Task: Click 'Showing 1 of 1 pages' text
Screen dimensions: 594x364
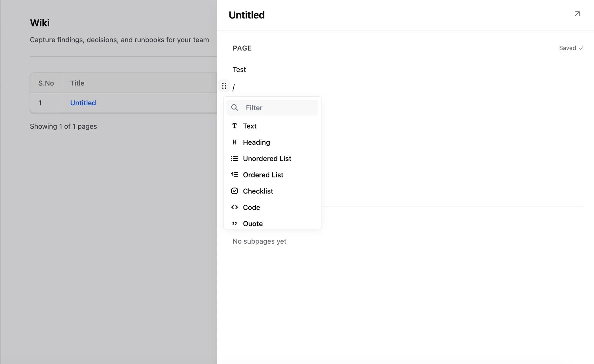Action: 63,126
